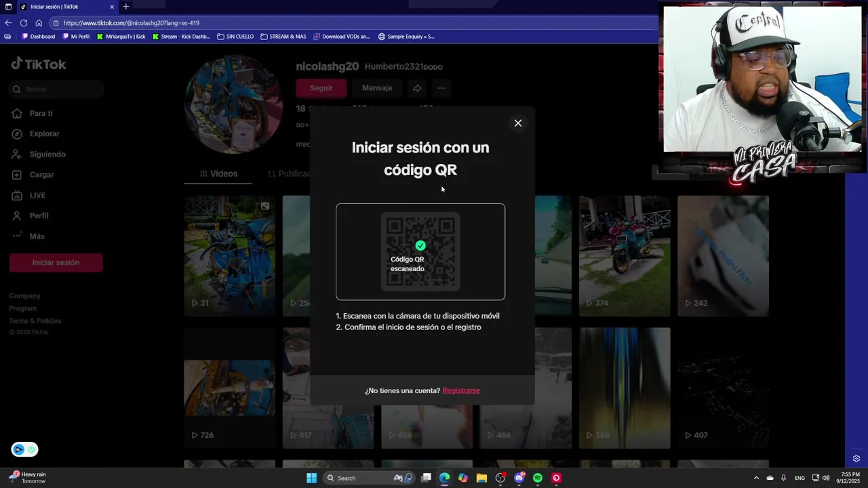Open the profile three-dots options menu
The height and width of the screenshot is (488, 868).
441,88
